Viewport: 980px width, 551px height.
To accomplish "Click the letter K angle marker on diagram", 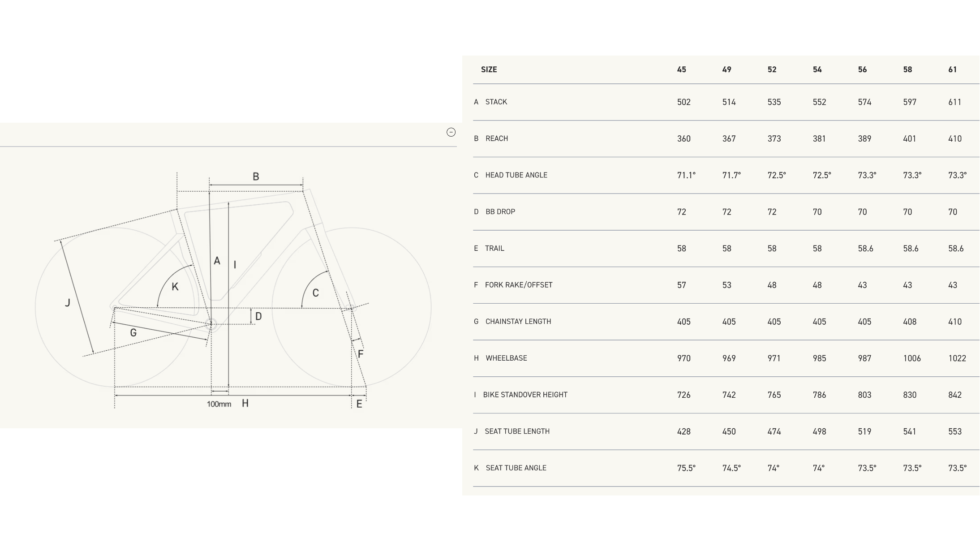I will click(175, 287).
